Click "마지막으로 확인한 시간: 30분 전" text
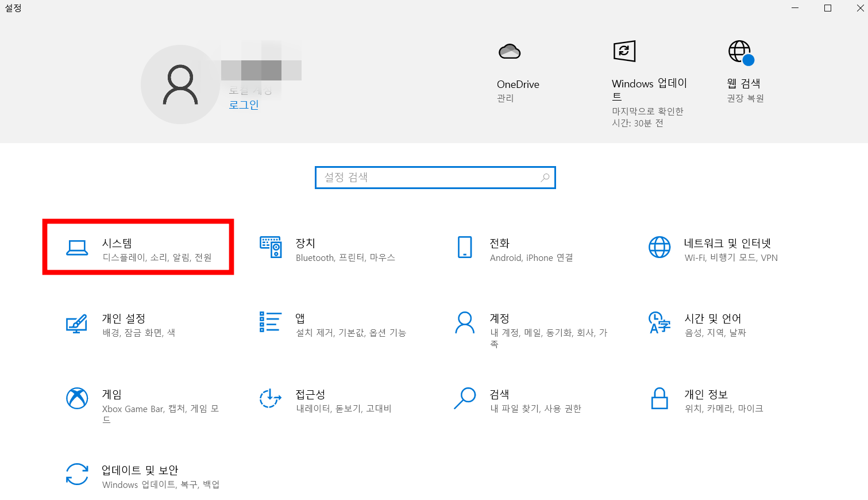The image size is (868, 500). pos(648,117)
